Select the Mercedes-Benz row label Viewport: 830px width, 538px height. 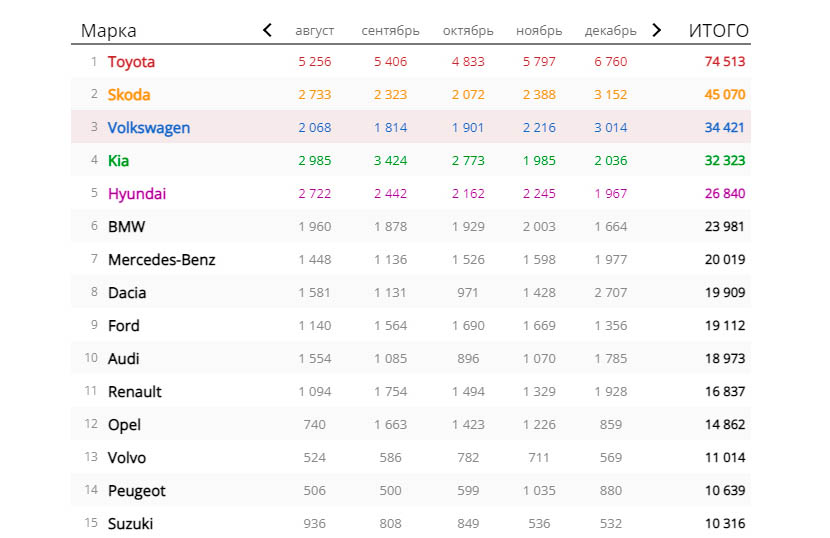(x=161, y=260)
